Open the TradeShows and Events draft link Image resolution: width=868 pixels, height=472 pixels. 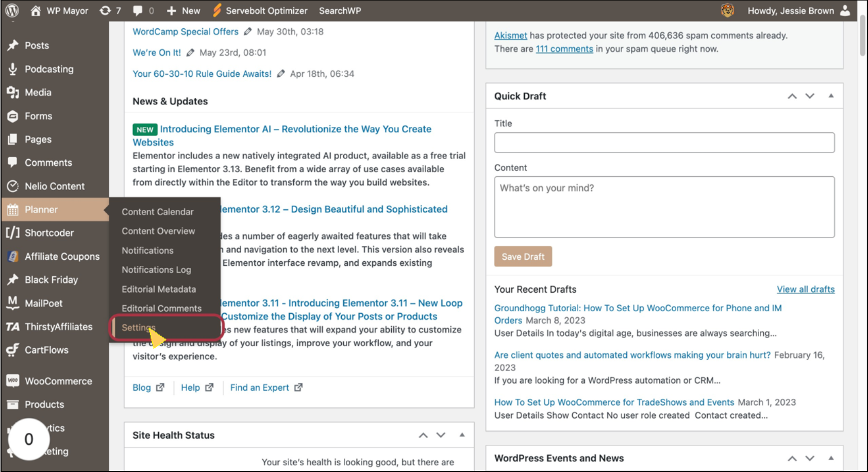click(614, 402)
